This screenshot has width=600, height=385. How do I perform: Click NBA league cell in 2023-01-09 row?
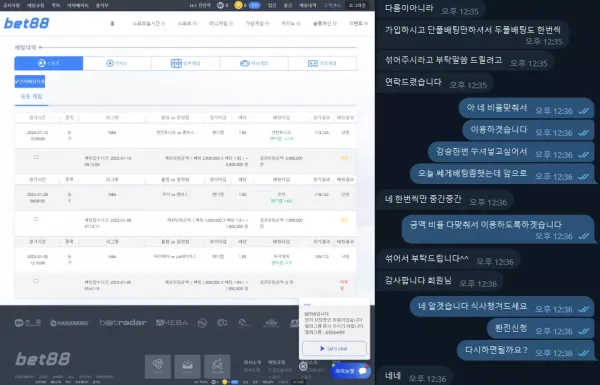pos(112,194)
